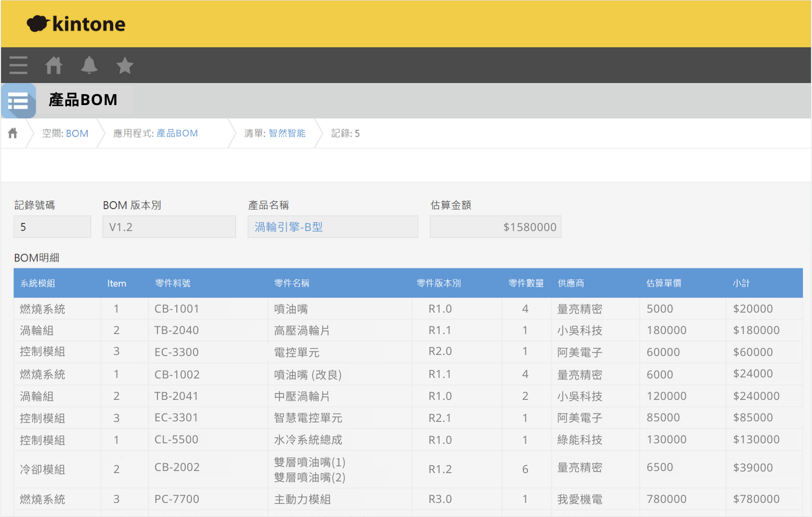Click the subtotal $180000
The width and height of the screenshot is (812, 517).
[x=757, y=330]
